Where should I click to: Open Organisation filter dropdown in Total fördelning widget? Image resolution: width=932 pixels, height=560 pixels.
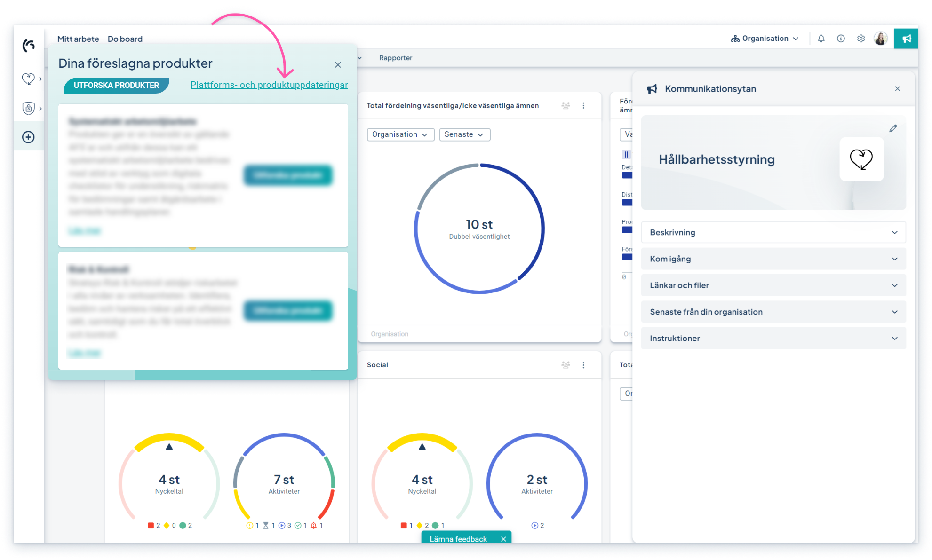click(400, 134)
